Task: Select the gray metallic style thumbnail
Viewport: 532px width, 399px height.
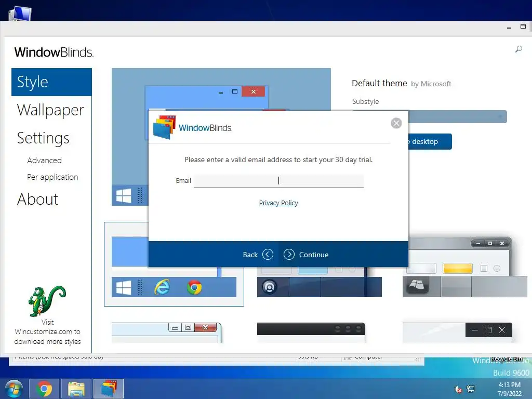Action: [x=465, y=267]
